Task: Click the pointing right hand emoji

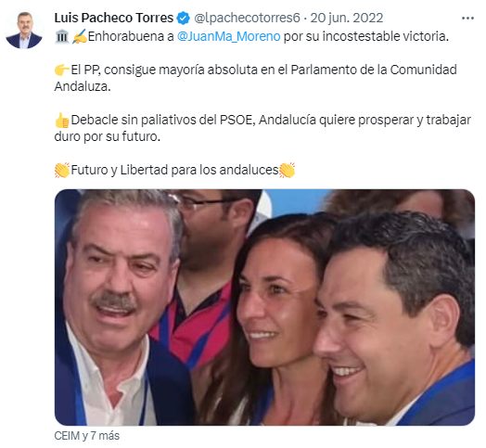Action: [62, 70]
